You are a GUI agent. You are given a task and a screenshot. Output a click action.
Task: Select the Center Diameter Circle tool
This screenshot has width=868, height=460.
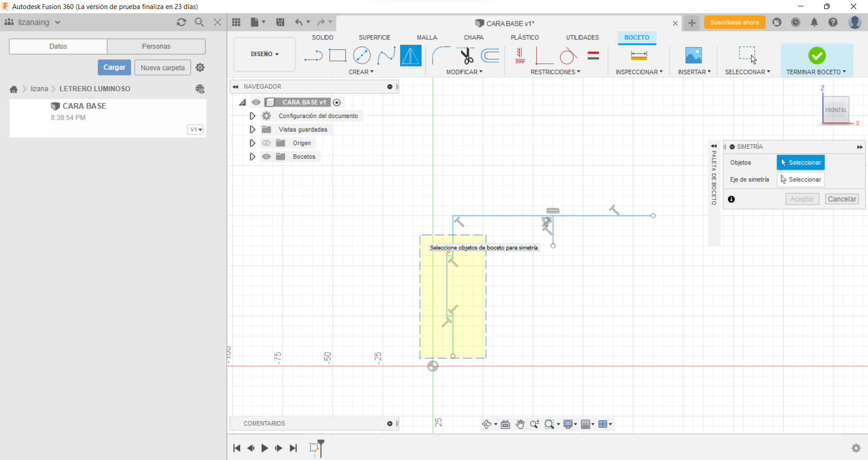coord(362,56)
